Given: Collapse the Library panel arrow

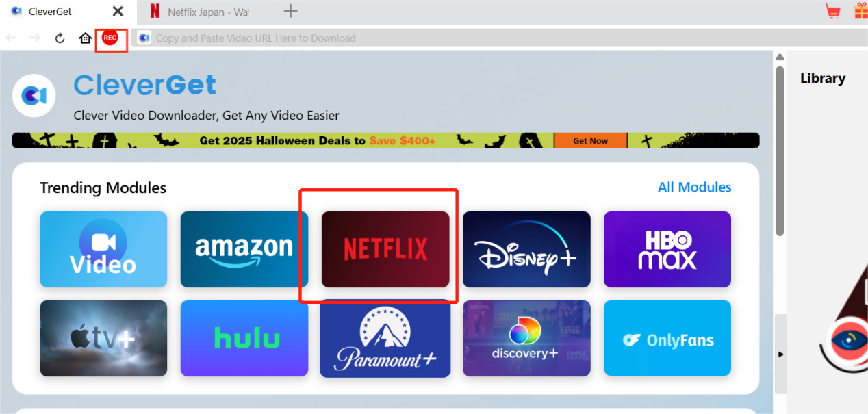Looking at the screenshot, I should tap(780, 354).
